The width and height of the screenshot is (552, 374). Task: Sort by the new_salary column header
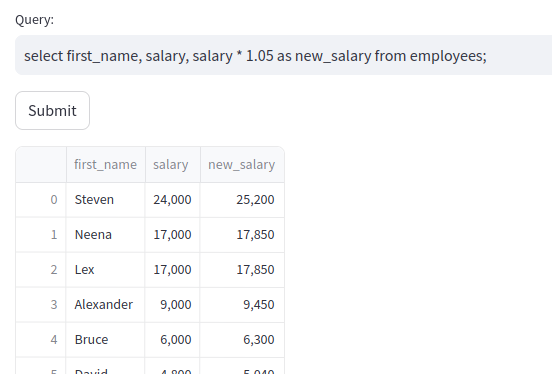pos(242,165)
